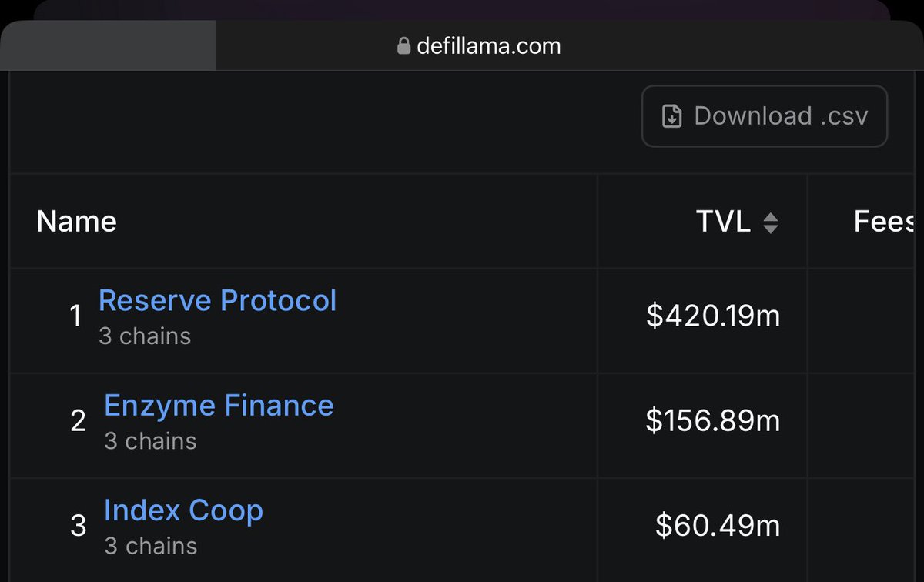Download the table as .csv
The height and width of the screenshot is (582, 924).
[765, 116]
